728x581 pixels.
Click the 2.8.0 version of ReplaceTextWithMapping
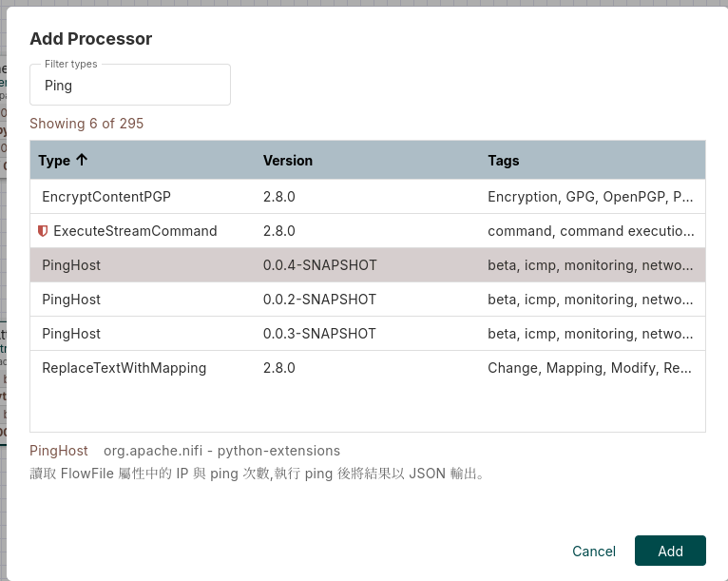pyautogui.click(x=279, y=368)
